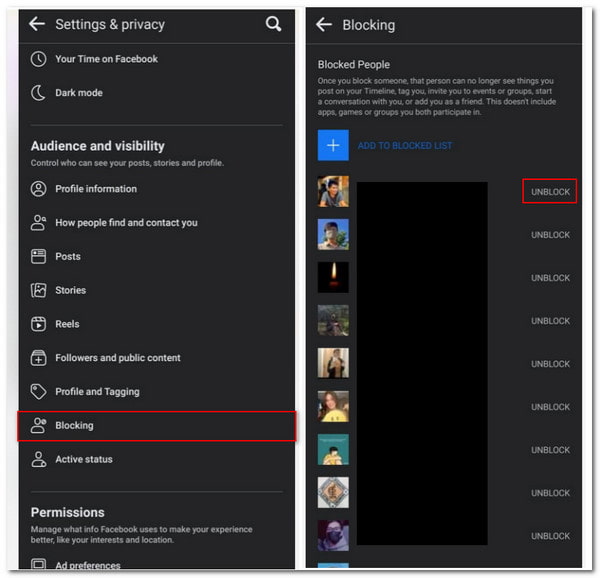Open How people find and contact you

[x=157, y=222]
